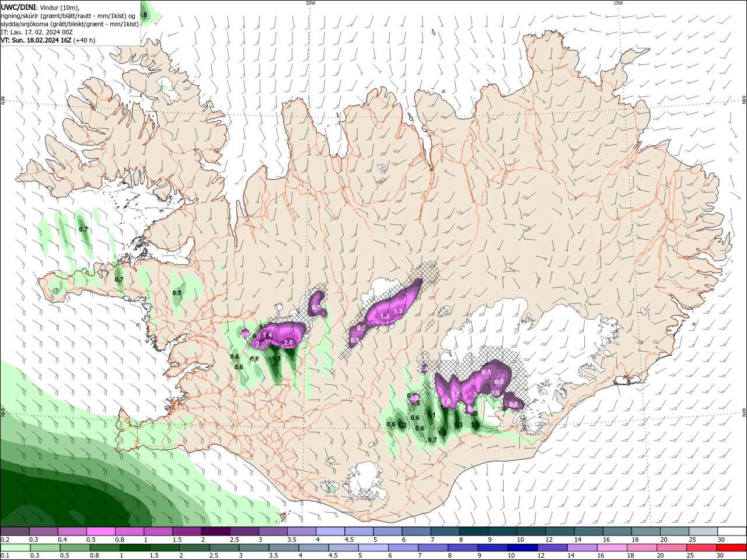
Task: Pick the white upper-row swatch above label 30
Action: tap(732, 531)
